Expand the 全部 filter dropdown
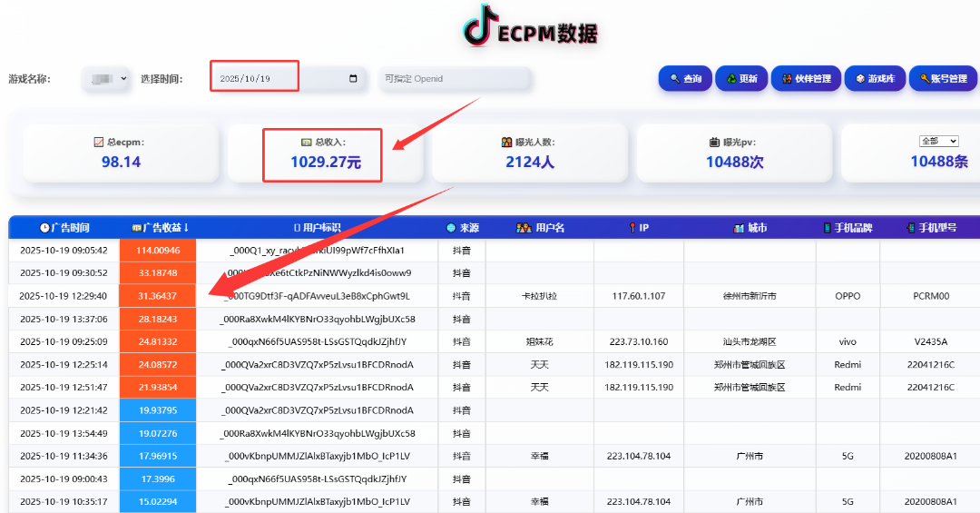This screenshot has height=513, width=980. 938,142
